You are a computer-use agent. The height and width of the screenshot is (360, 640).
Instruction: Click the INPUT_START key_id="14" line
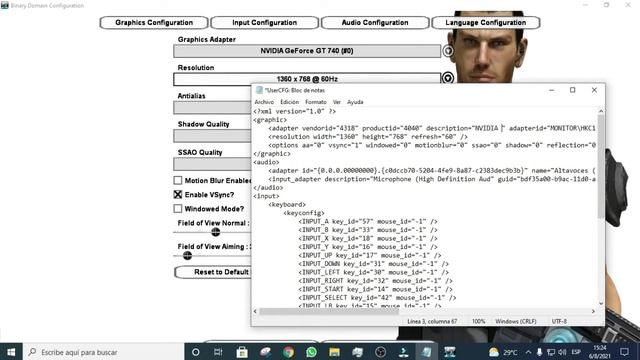coord(376,289)
